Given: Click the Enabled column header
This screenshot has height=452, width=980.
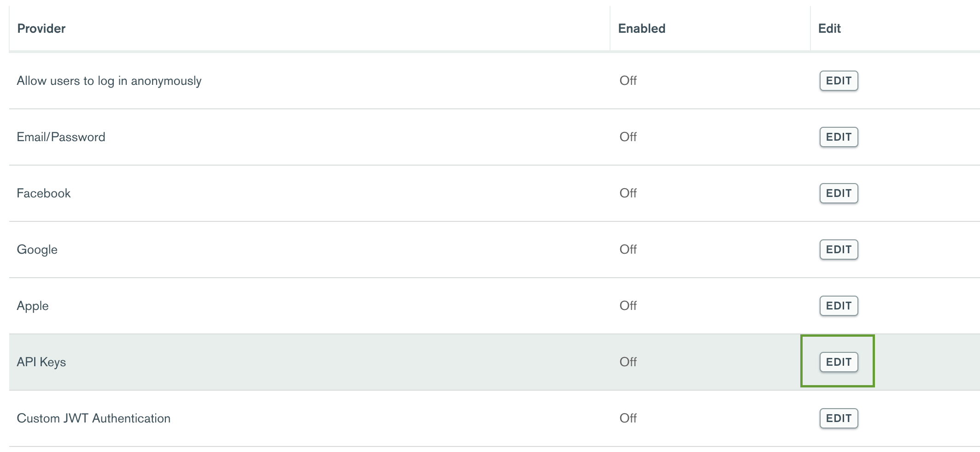Looking at the screenshot, I should 642,28.
